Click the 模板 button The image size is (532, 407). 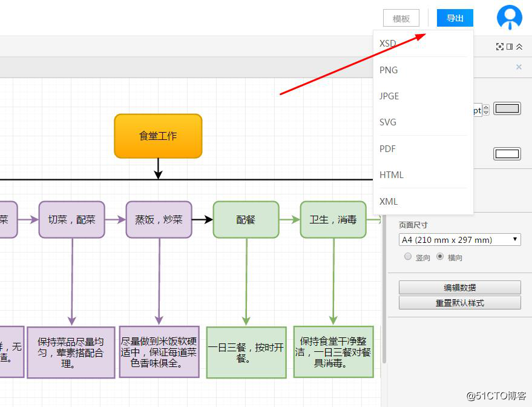(x=401, y=18)
